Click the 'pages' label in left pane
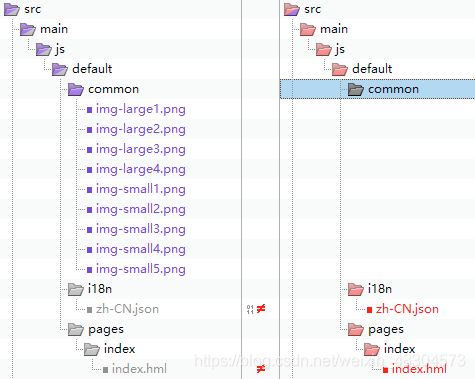 (x=106, y=330)
